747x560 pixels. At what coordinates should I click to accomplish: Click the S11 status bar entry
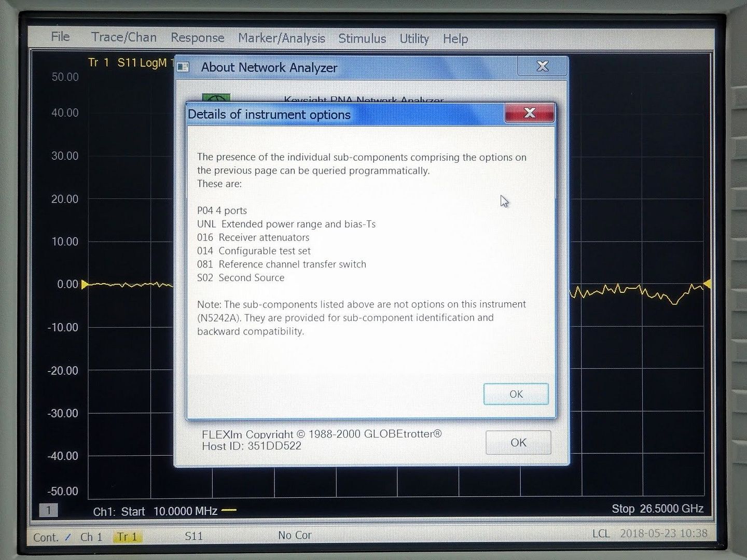click(194, 536)
